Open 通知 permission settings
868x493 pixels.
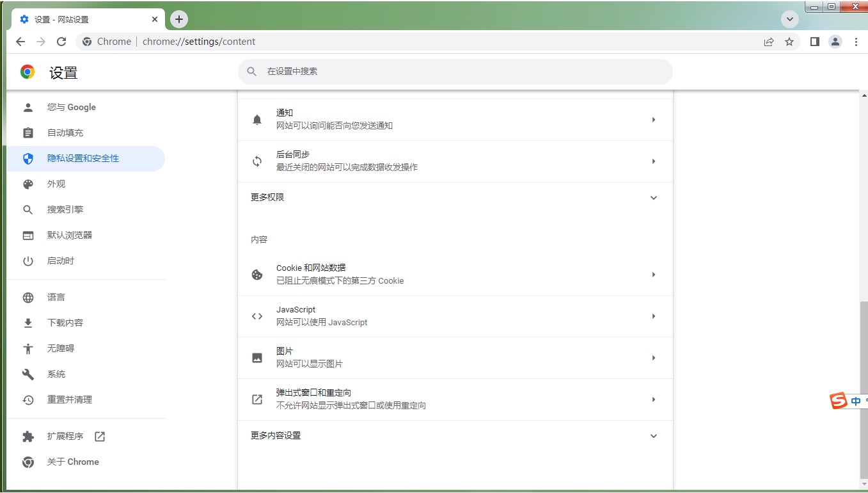coord(455,120)
